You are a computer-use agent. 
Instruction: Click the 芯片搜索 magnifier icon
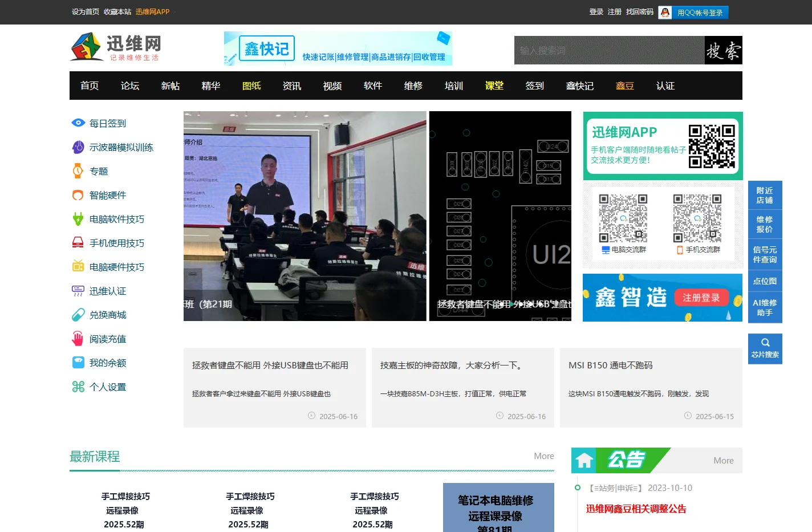765,343
